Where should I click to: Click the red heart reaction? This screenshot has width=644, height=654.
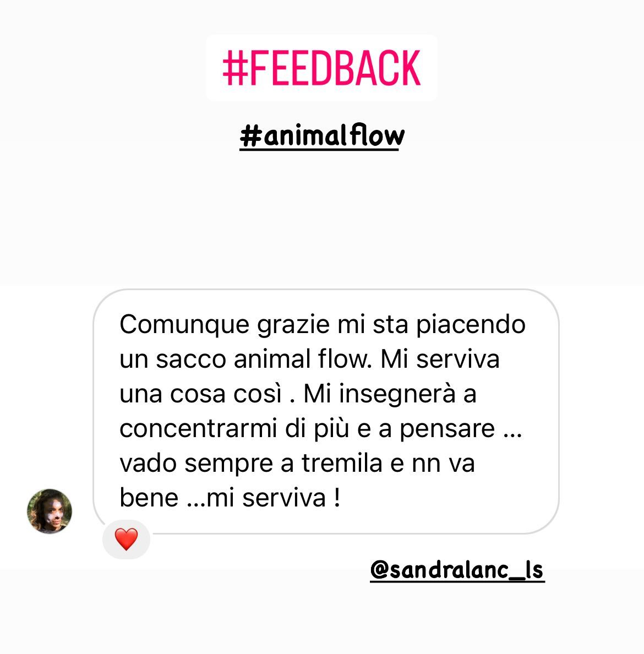(x=127, y=539)
